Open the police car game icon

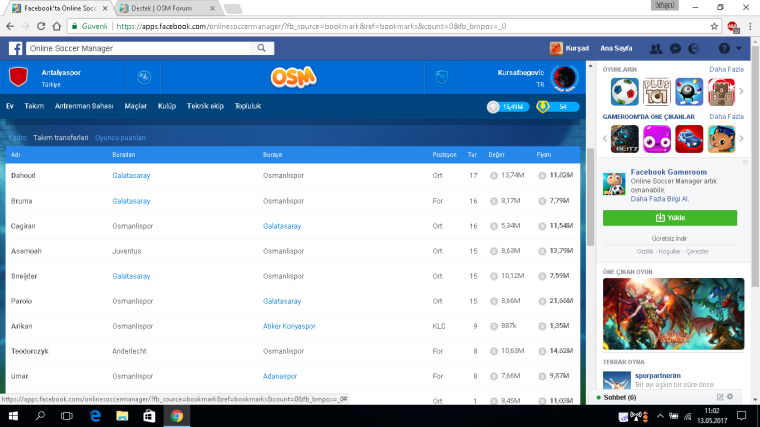click(x=689, y=139)
